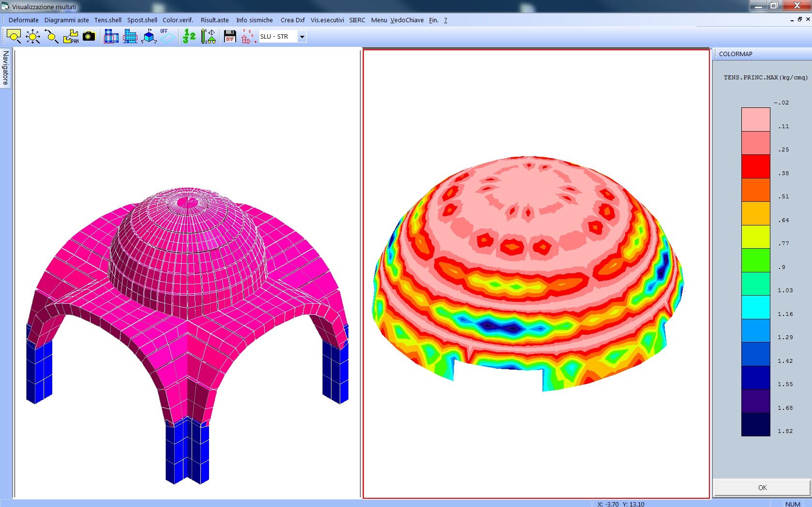Screen dimensions: 812x507
Task: Click Crea Dxf in the menu bar
Action: (x=292, y=20)
